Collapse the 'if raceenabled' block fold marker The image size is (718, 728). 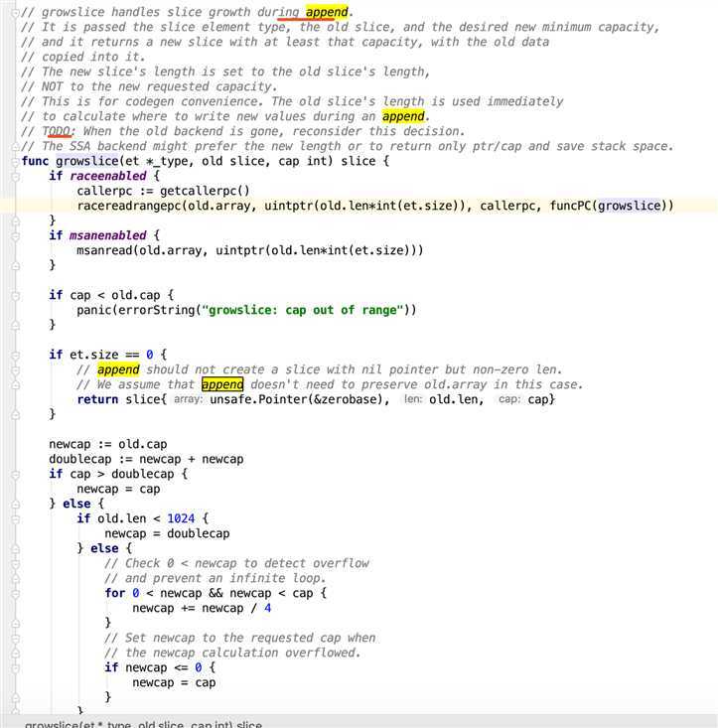tap(15, 177)
